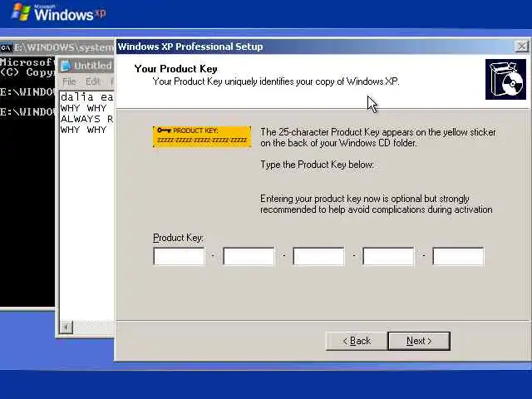
Task: Focus the first Product Key field
Action: [180, 256]
